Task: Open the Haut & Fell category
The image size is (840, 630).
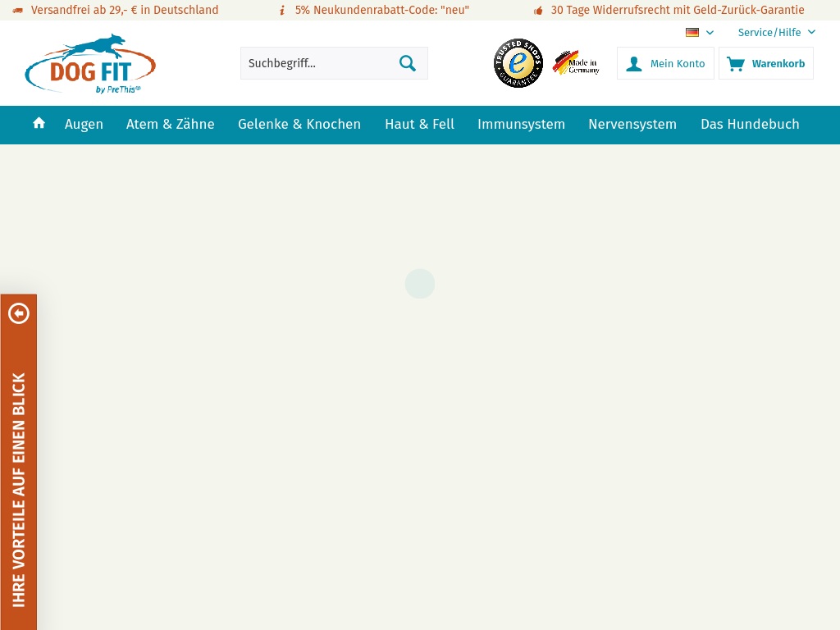Action: (419, 125)
